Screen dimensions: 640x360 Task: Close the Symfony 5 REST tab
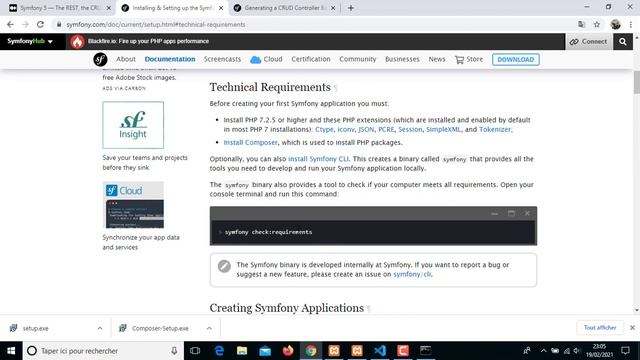(x=109, y=8)
